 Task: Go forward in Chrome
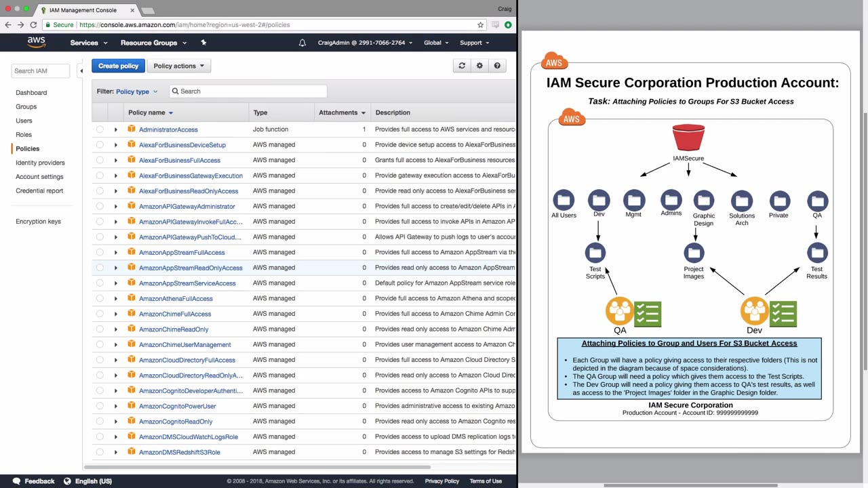pos(20,25)
